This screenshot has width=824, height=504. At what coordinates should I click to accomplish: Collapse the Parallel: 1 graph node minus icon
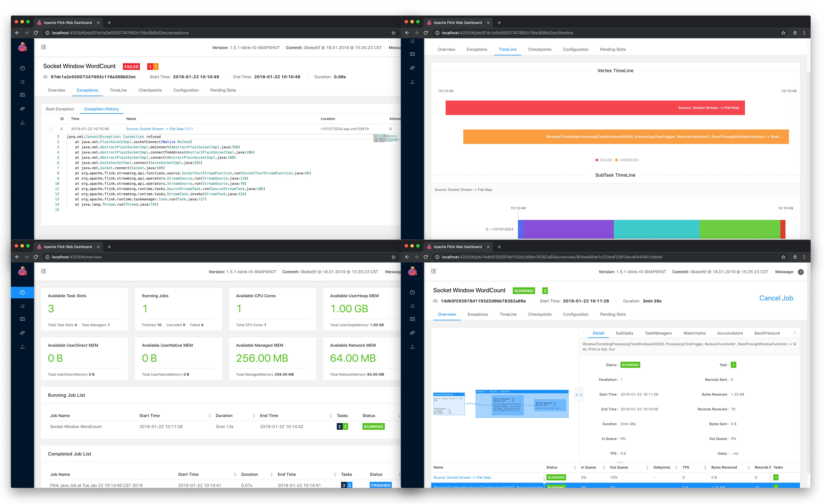(566, 391)
